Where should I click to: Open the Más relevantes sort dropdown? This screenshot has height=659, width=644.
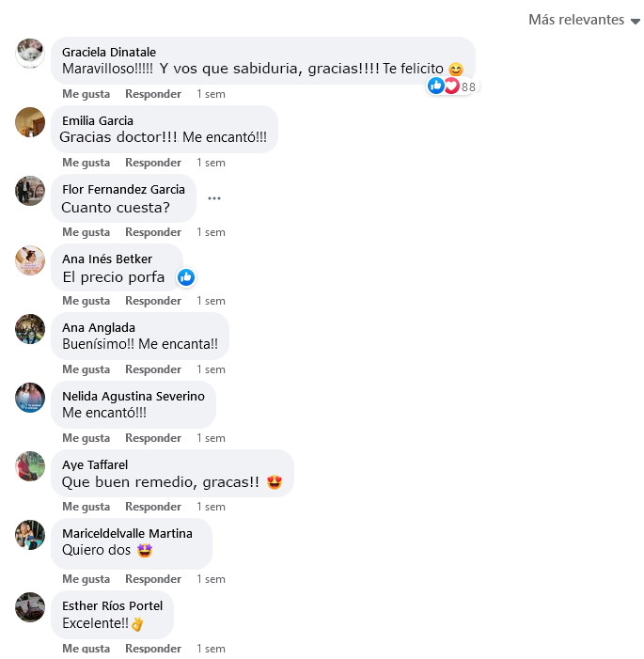point(584,20)
